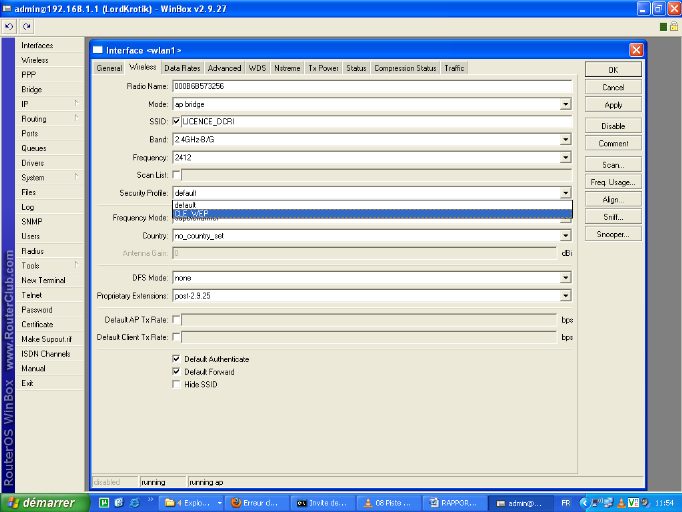The width and height of the screenshot is (682, 512).
Task: Open Wireless in the sidebar menu
Action: [49, 60]
